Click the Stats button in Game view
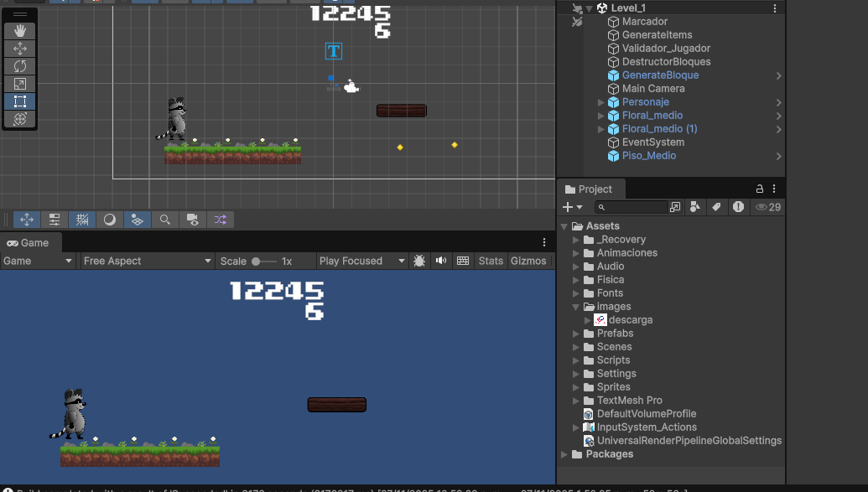The width and height of the screenshot is (868, 492). click(491, 261)
